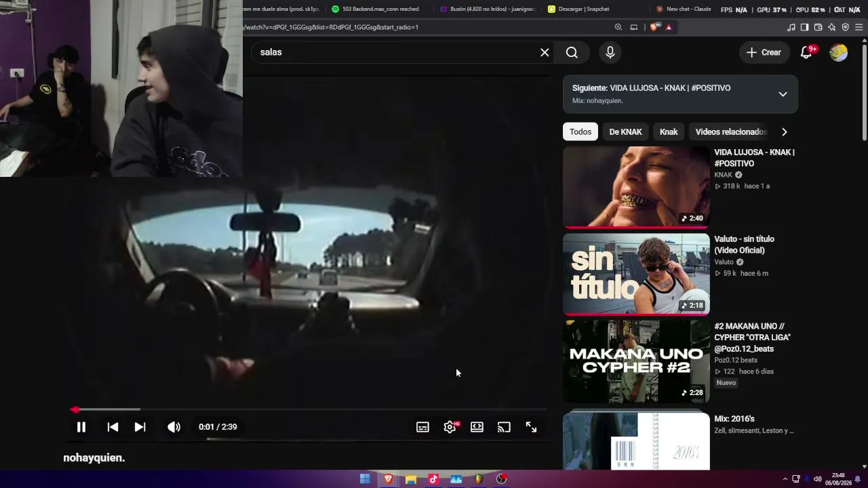The width and height of the screenshot is (868, 488).
Task: Expand the Mix nohayquien playlist panel
Action: click(x=783, y=94)
